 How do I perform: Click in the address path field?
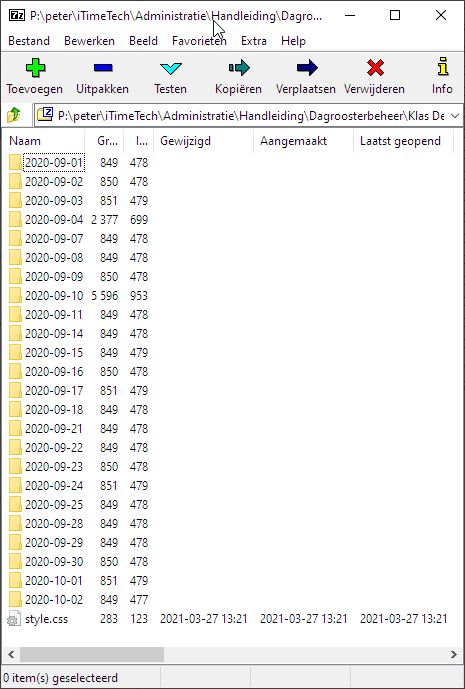(x=248, y=116)
